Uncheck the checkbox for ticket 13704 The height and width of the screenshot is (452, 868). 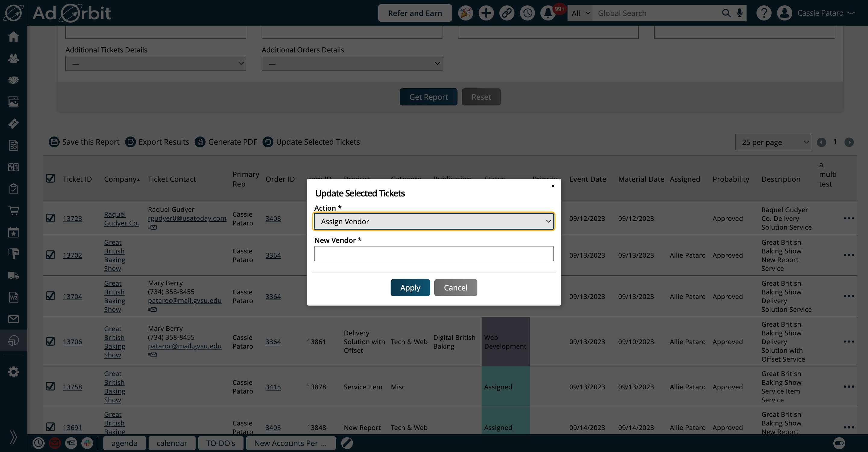point(51,296)
